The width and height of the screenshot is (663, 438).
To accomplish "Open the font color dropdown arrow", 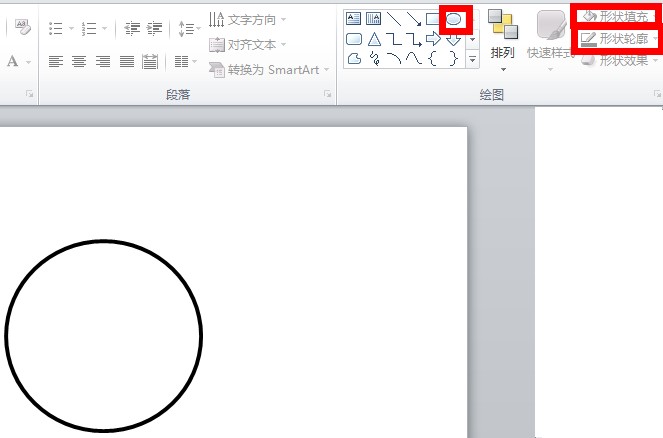I will (x=28, y=62).
